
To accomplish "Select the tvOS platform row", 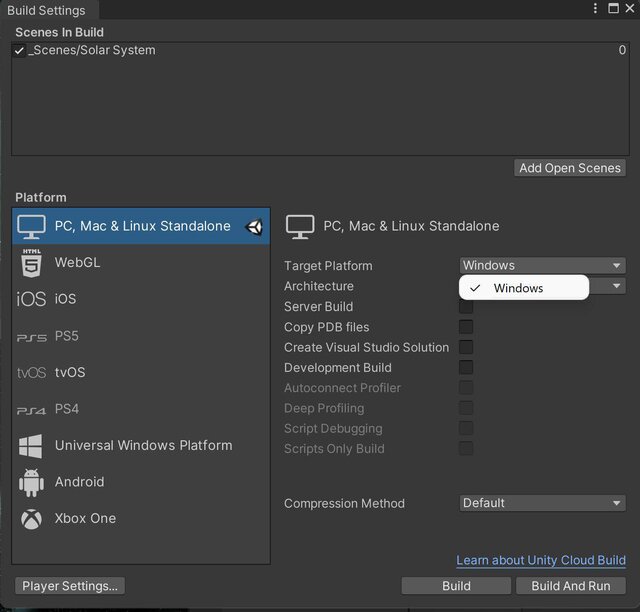I will 141,372.
